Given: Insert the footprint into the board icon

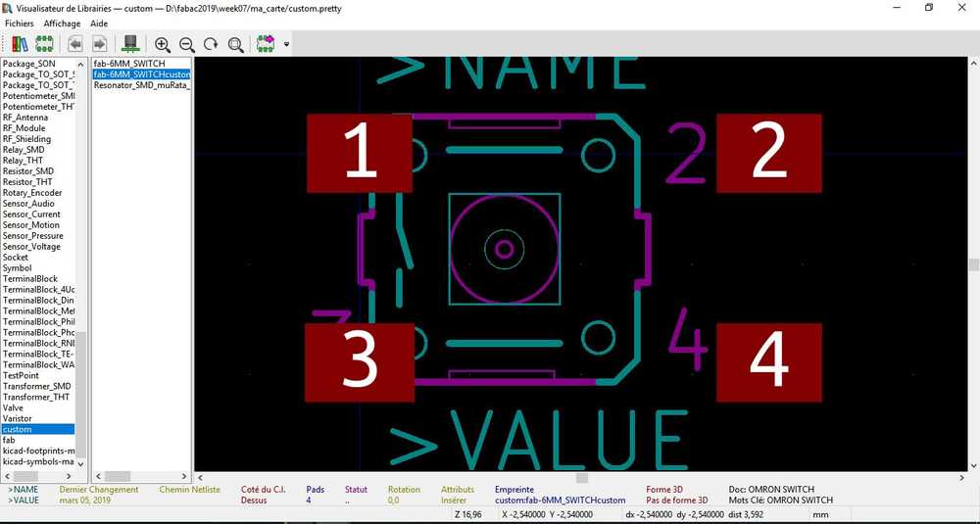Looking at the screenshot, I should 266,44.
